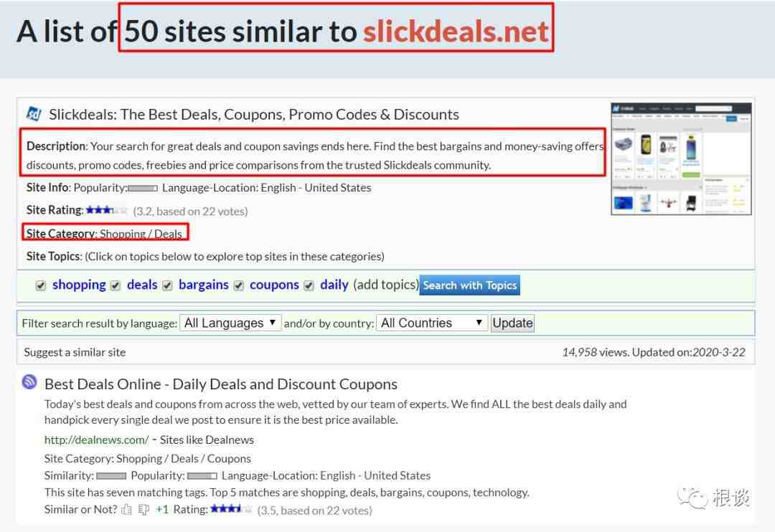Viewport: 775px width, 532px height.
Task: Click the Search with Topics button
Action: click(x=469, y=285)
